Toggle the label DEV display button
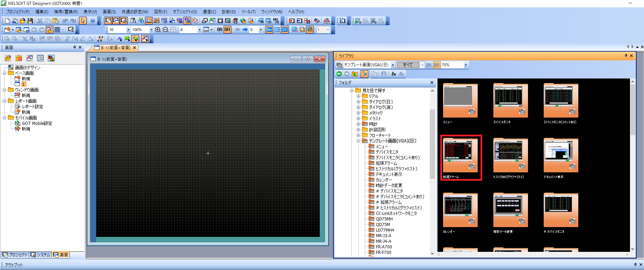644x270 pixels. tap(277, 30)
